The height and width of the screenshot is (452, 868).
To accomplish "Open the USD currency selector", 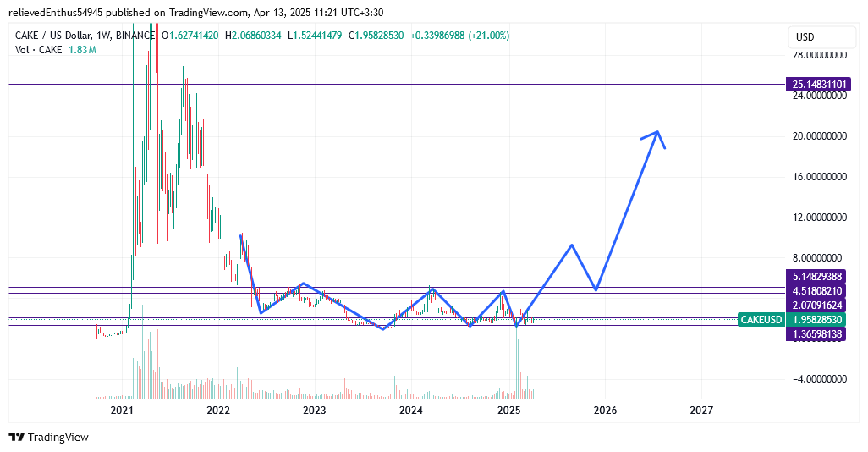I will pyautogui.click(x=821, y=37).
